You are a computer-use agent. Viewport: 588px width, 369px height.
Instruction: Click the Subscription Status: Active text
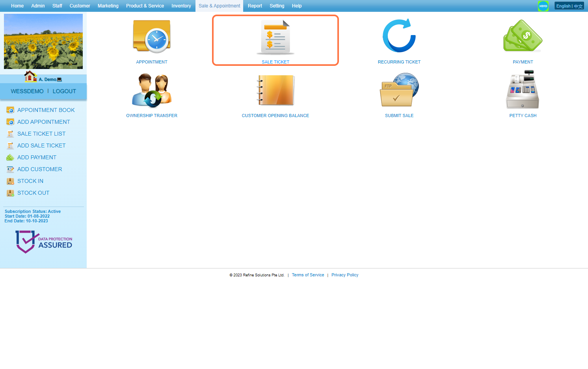tap(33, 211)
